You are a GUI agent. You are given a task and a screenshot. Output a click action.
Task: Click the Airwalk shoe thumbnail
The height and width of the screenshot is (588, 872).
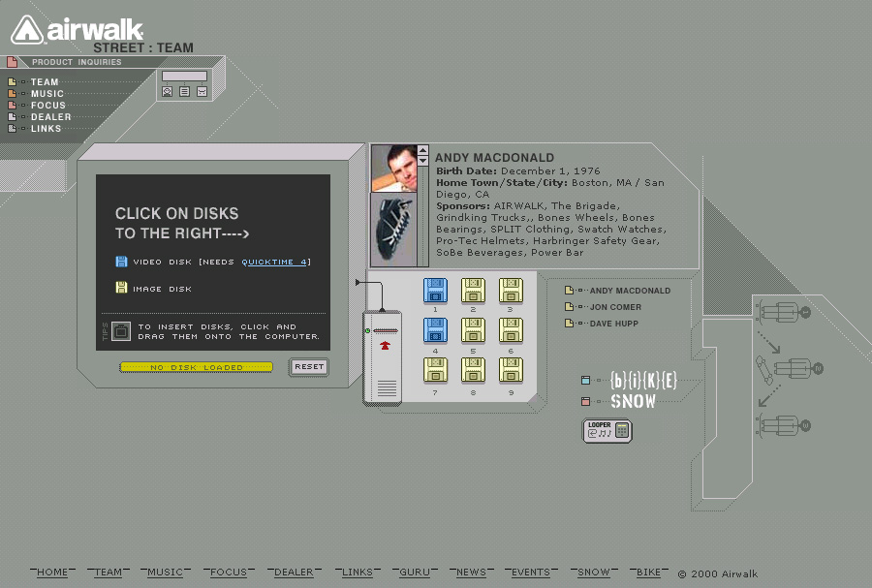click(x=393, y=230)
